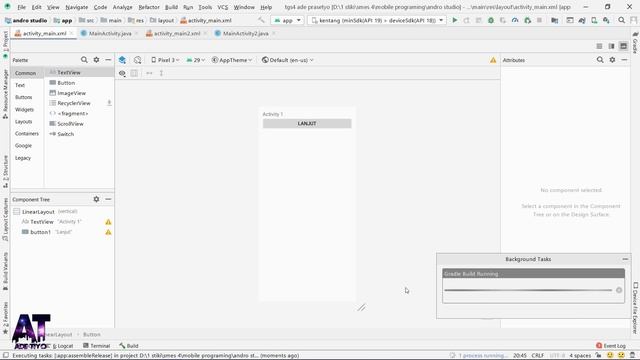Open the Pixel 3 device dropdown
Viewport: 640px width, 360px height.
click(x=165, y=60)
